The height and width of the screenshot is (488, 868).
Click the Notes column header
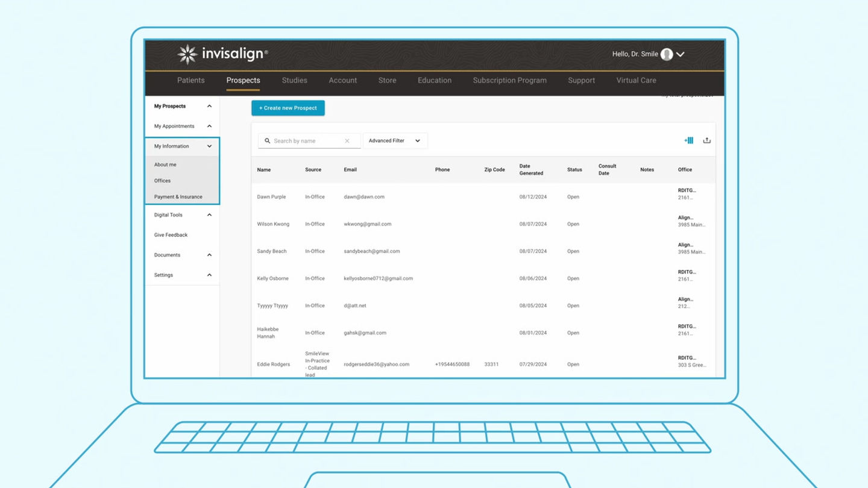(x=647, y=170)
